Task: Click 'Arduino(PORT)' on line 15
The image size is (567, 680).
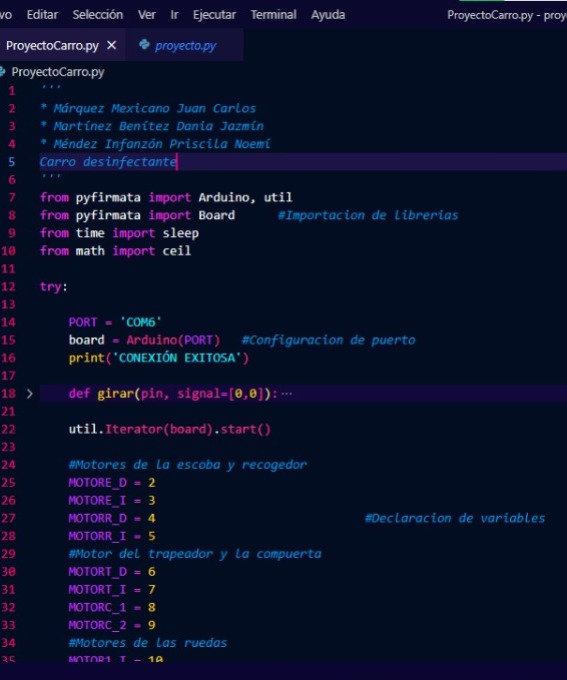Action: (173, 340)
